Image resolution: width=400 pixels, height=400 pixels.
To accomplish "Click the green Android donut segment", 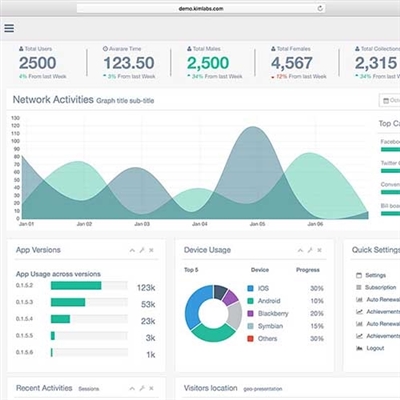I will (213, 332).
